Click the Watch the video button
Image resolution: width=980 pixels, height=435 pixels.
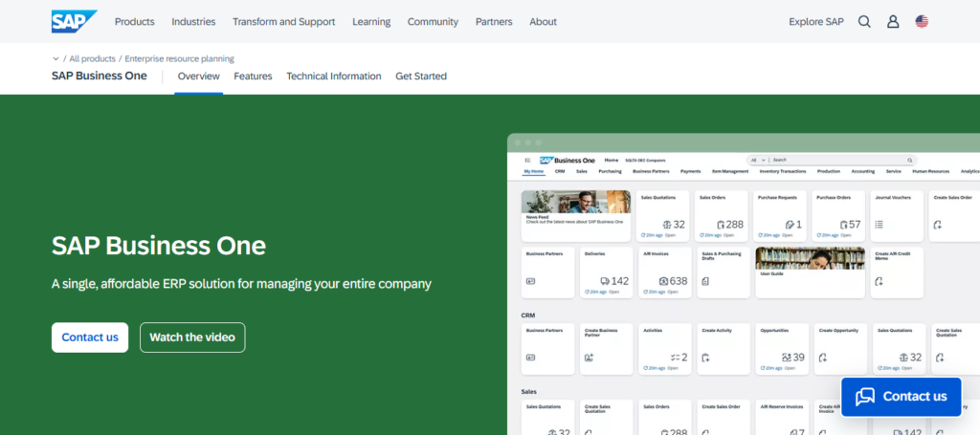192,337
